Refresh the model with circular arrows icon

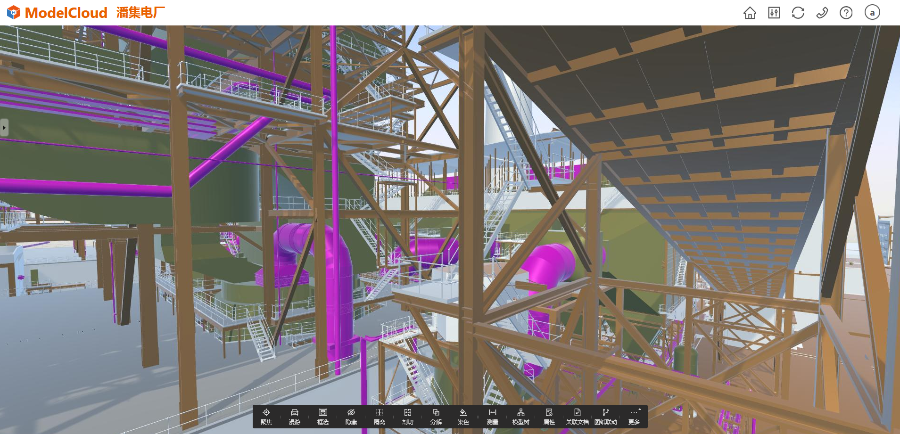798,13
